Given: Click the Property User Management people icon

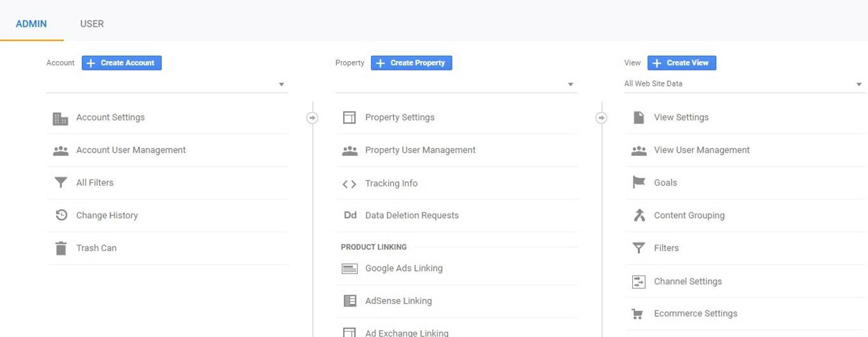Looking at the screenshot, I should 349,151.
